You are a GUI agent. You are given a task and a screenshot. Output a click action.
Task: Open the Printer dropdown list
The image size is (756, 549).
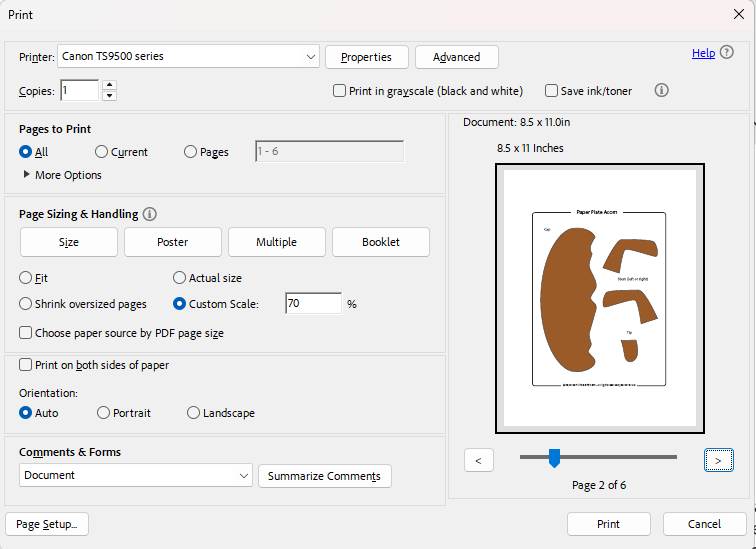(x=189, y=56)
